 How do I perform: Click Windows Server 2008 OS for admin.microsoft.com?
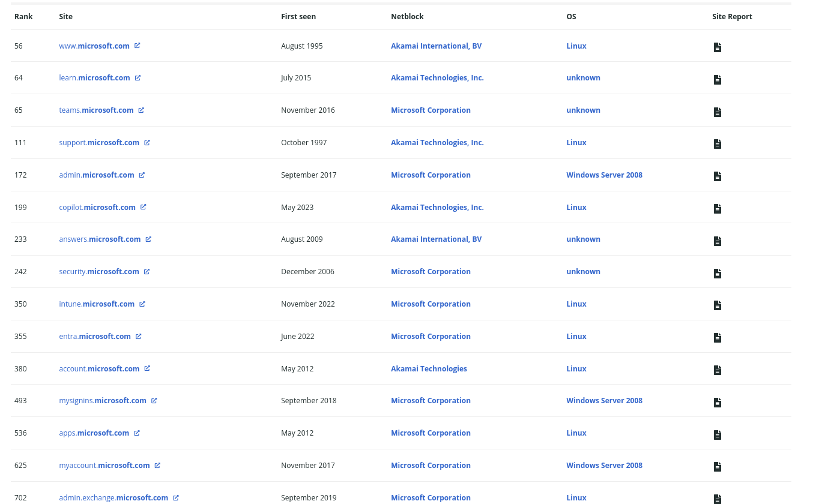pos(604,175)
